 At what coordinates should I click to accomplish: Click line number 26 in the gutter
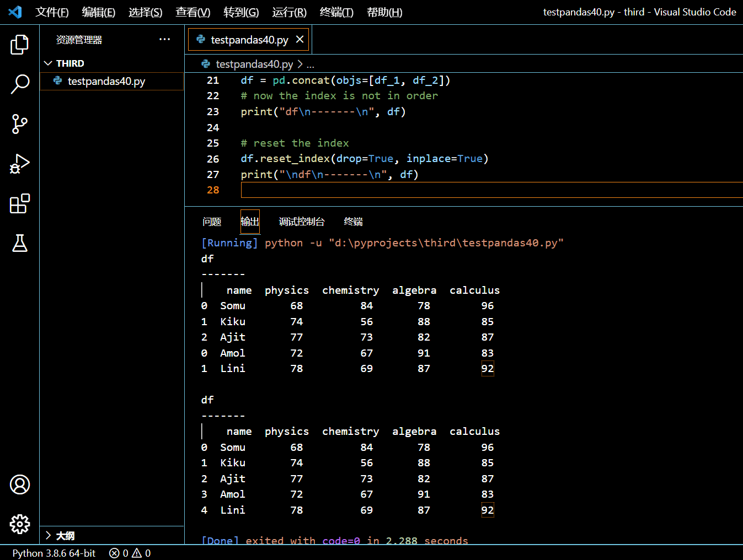[213, 159]
